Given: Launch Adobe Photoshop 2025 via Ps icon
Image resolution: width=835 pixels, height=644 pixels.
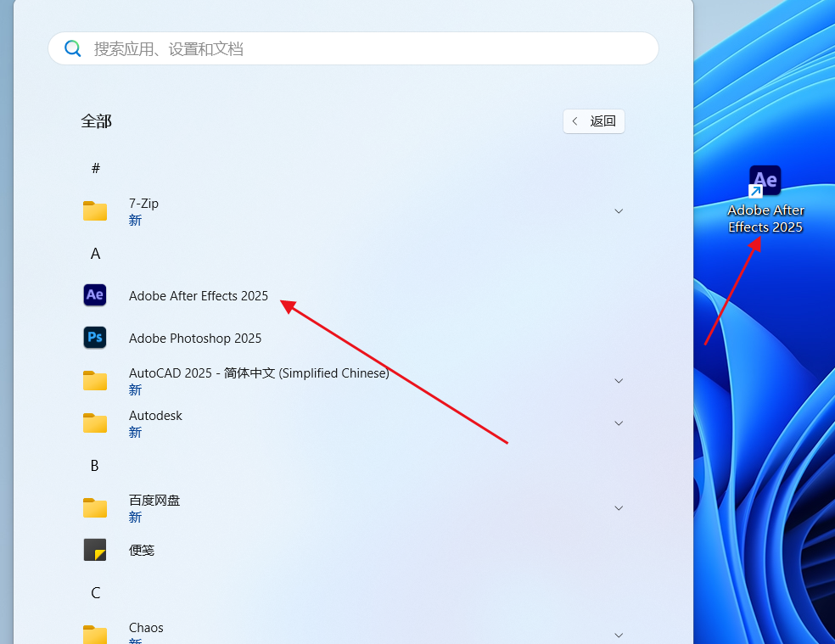Looking at the screenshot, I should coord(95,338).
